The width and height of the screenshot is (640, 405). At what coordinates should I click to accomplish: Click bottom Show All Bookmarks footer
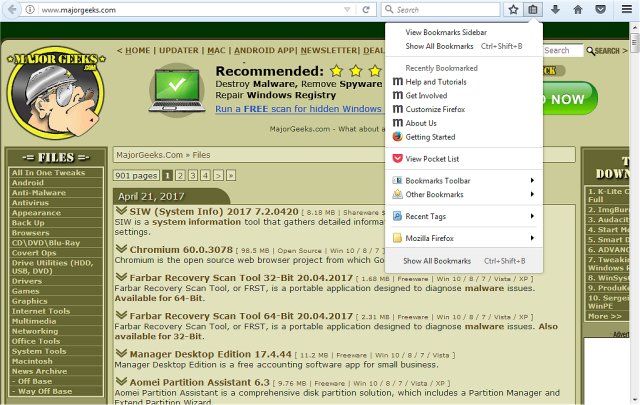[x=464, y=260]
